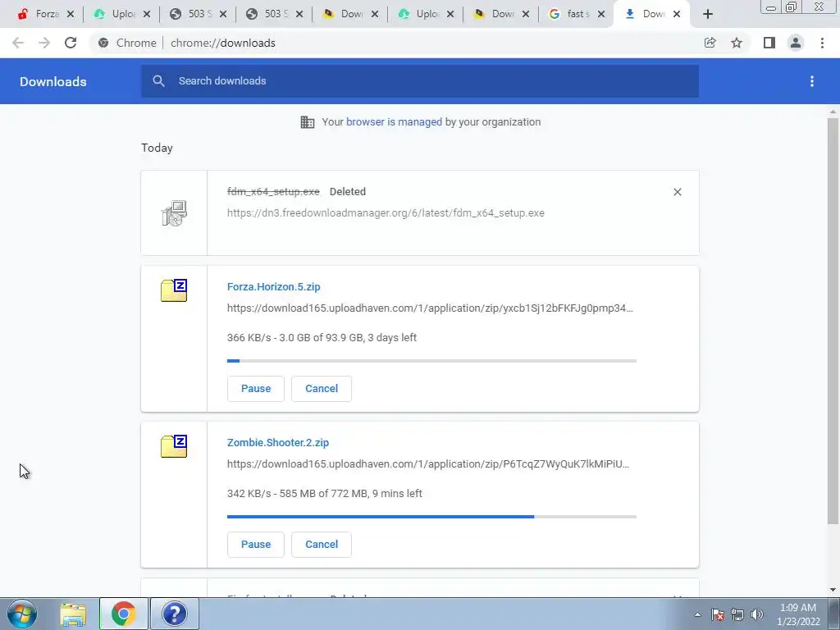Click the Action Center flag tray icon
Image resolution: width=840 pixels, height=630 pixels.
pos(718,614)
